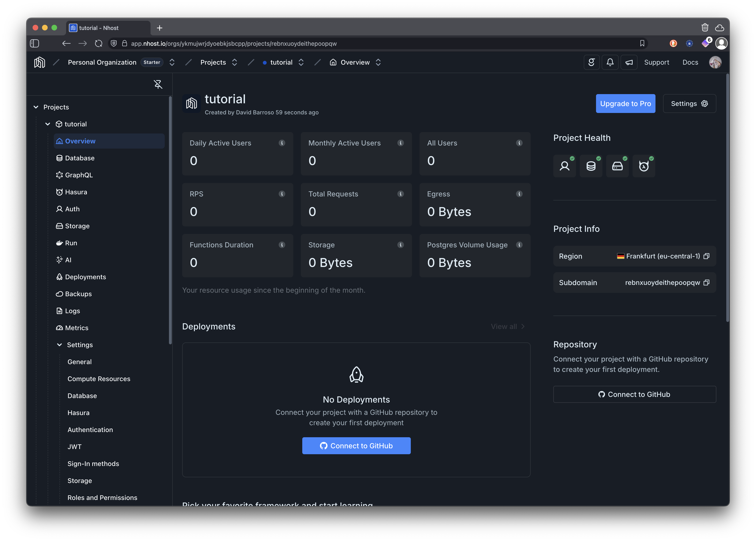Toggle the browser sidebar panel

(x=35, y=43)
